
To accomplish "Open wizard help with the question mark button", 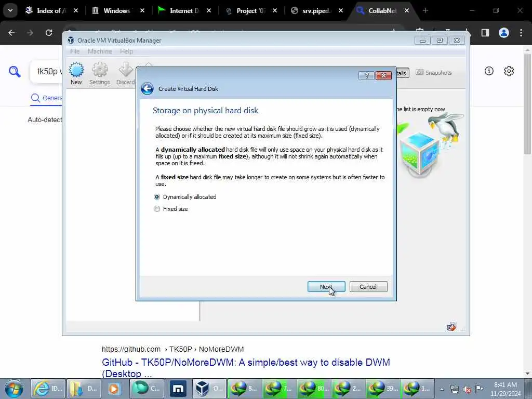I will [x=366, y=75].
